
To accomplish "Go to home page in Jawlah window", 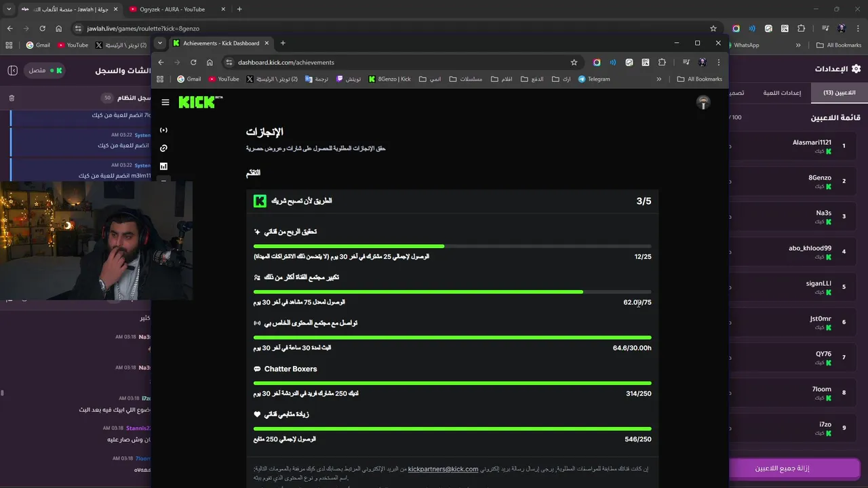I will coord(59,28).
